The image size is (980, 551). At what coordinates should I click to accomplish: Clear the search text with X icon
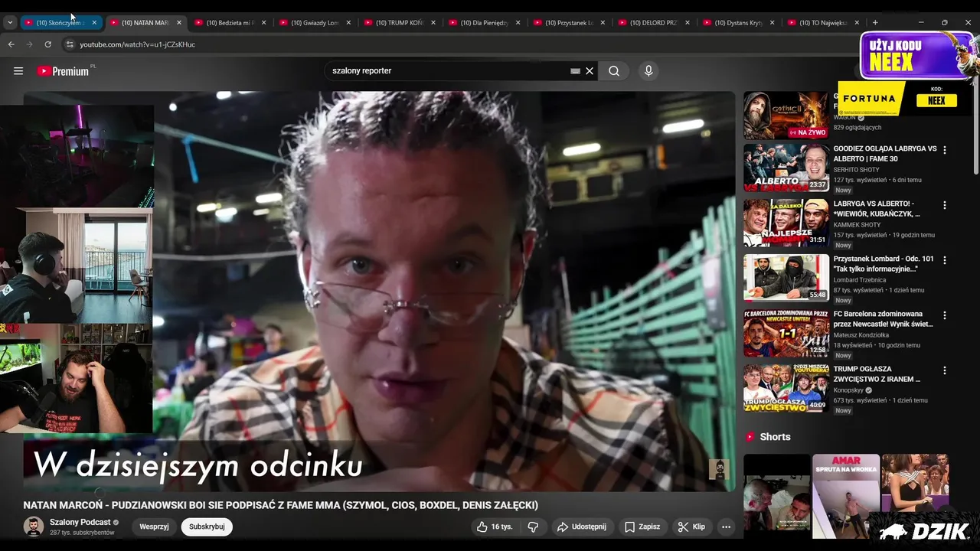tap(590, 71)
